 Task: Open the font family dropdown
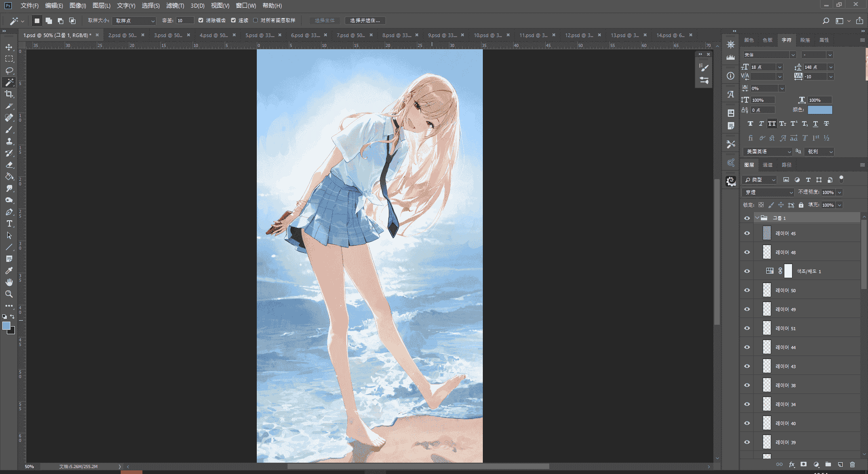769,55
